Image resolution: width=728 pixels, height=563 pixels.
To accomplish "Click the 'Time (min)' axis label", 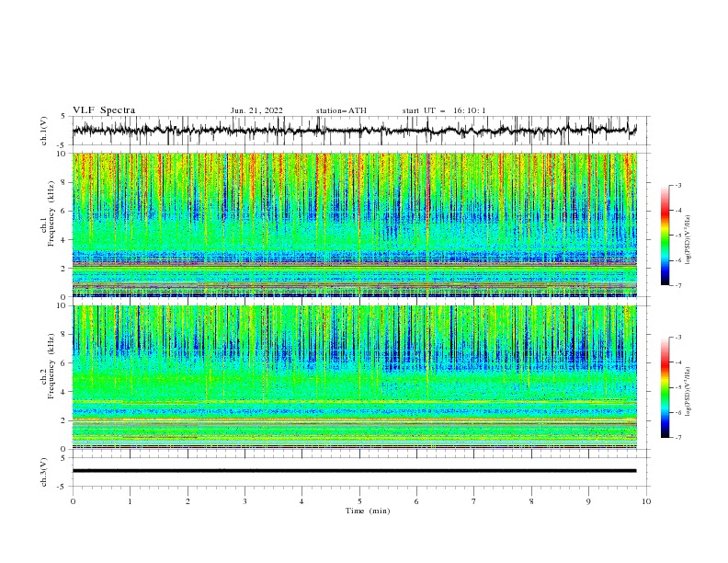I will pos(368,511).
